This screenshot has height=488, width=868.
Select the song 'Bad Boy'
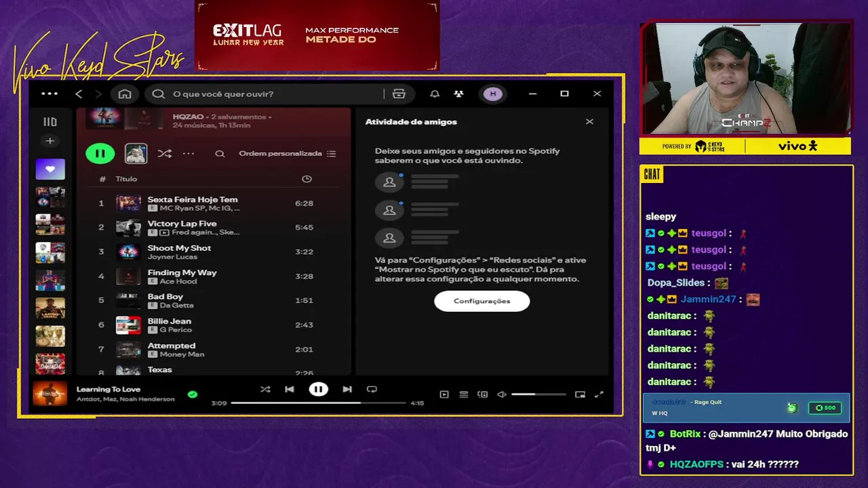pos(165,297)
